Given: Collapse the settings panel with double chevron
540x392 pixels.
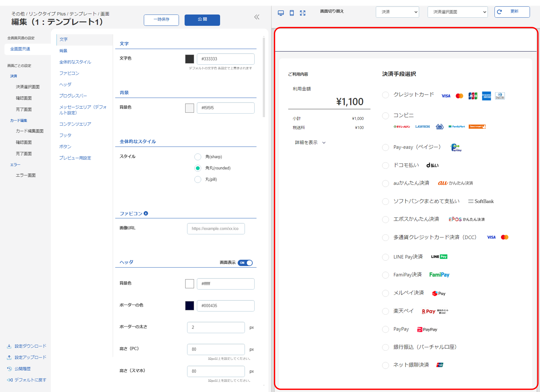Looking at the screenshot, I should point(257,17).
